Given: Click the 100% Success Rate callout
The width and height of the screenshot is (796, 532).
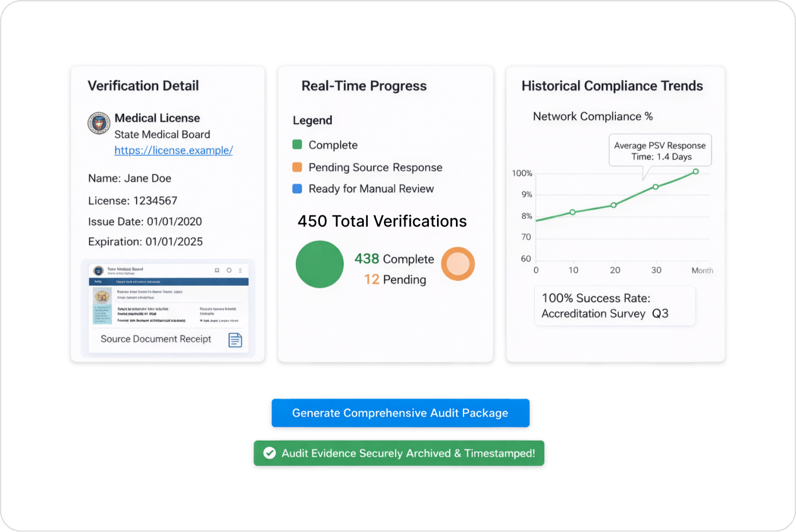Looking at the screenshot, I should click(614, 306).
